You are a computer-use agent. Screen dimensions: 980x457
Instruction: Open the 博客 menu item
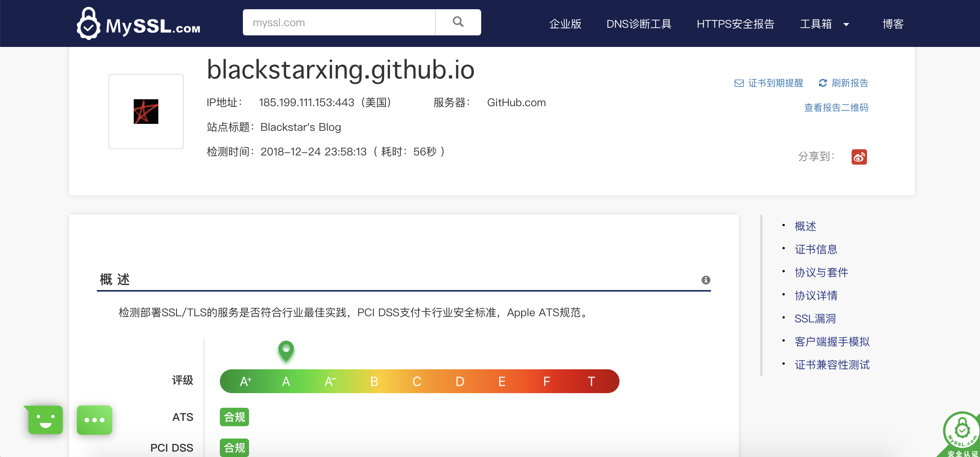pyautogui.click(x=893, y=24)
